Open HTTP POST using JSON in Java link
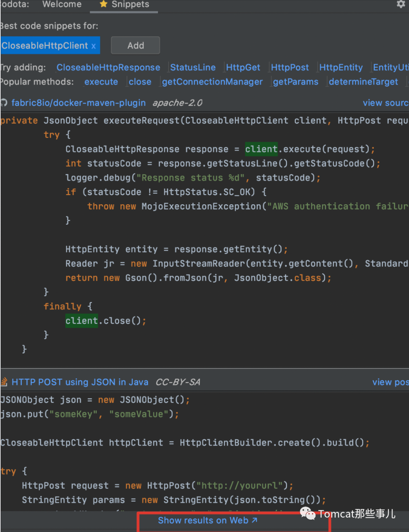This screenshot has height=532, width=409. pos(80,382)
